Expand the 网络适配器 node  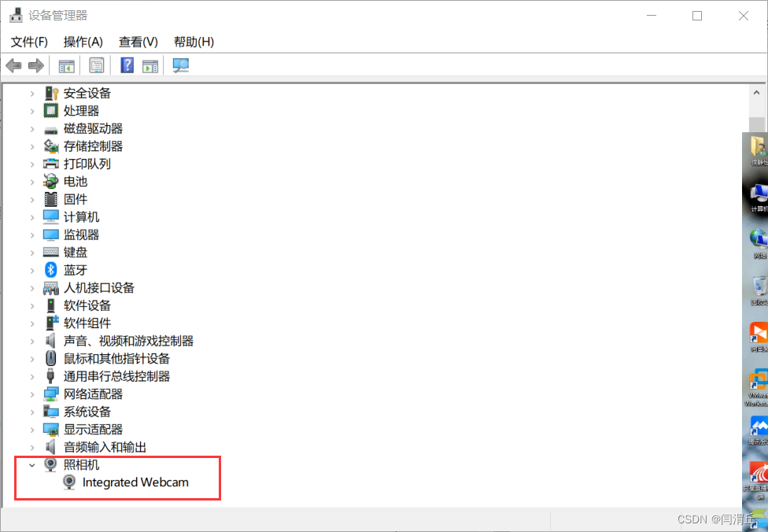32,393
